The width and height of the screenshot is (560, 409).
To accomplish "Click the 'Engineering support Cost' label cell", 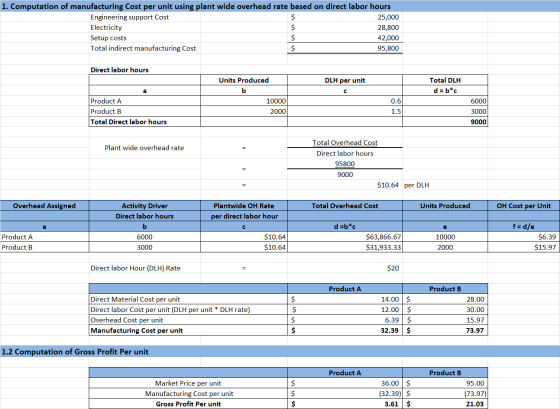I will [129, 17].
